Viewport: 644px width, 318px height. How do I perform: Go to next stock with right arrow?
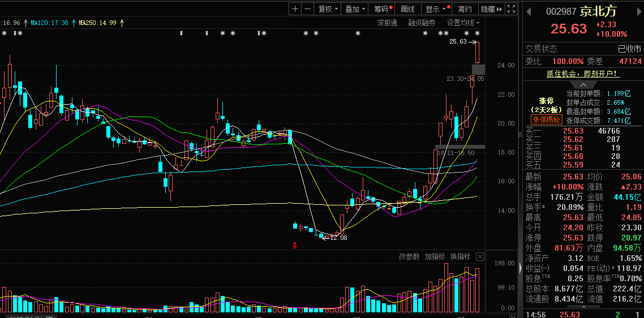pyautogui.click(x=638, y=11)
